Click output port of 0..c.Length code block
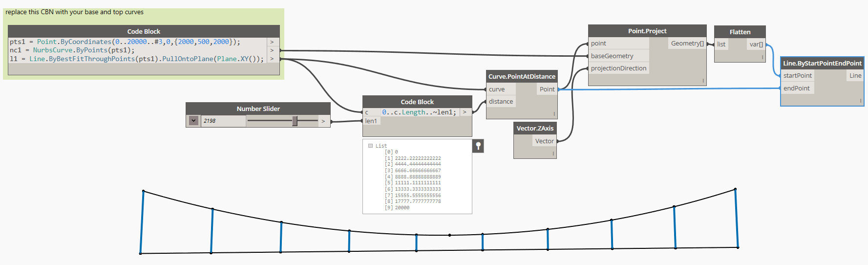868x265 pixels. [465, 112]
